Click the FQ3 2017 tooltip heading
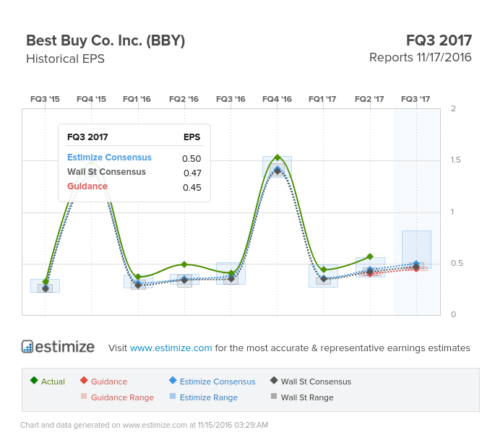 pos(87,137)
